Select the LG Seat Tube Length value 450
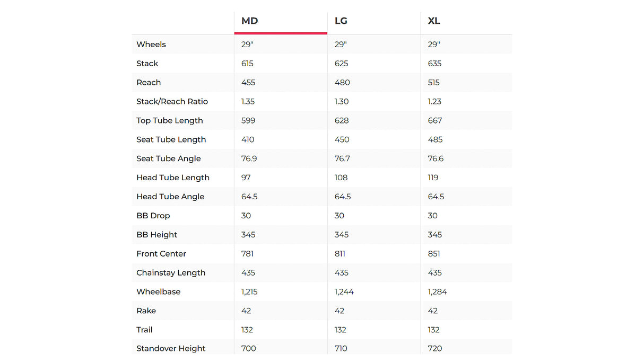 342,140
